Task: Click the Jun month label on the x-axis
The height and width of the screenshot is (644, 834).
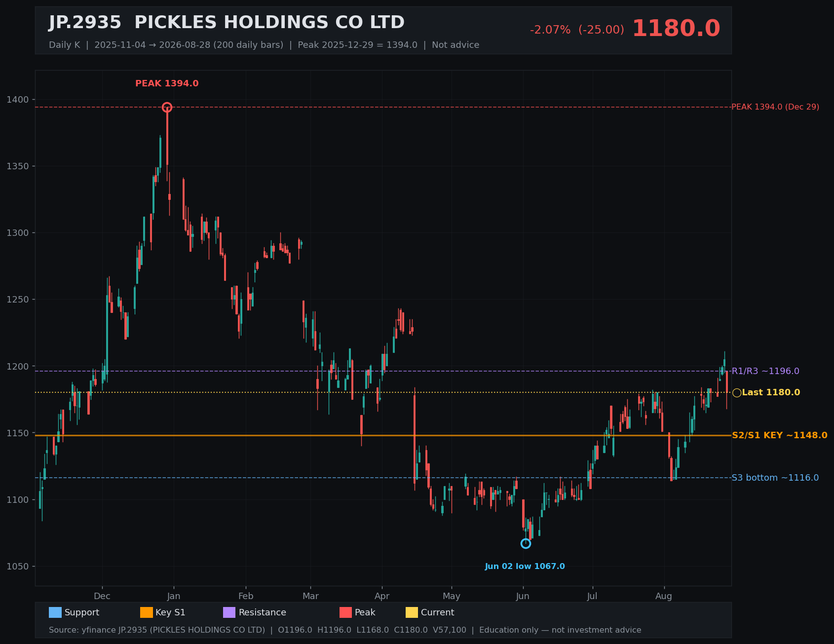Action: coord(523,596)
